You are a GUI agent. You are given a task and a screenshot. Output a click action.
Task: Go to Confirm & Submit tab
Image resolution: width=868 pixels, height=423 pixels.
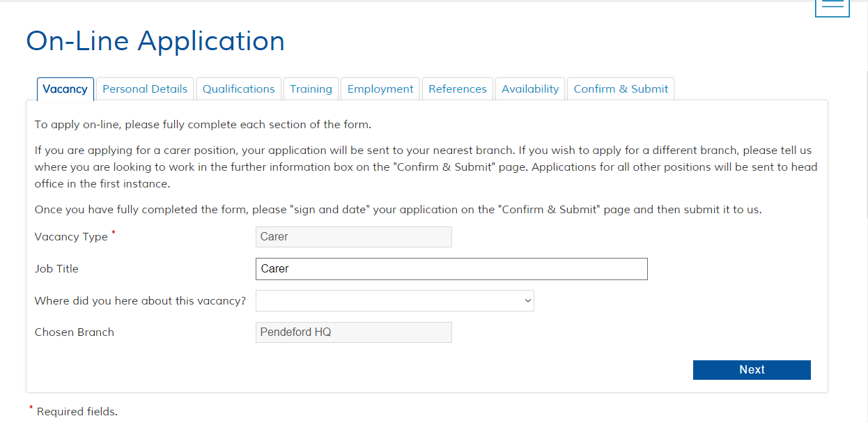point(621,89)
